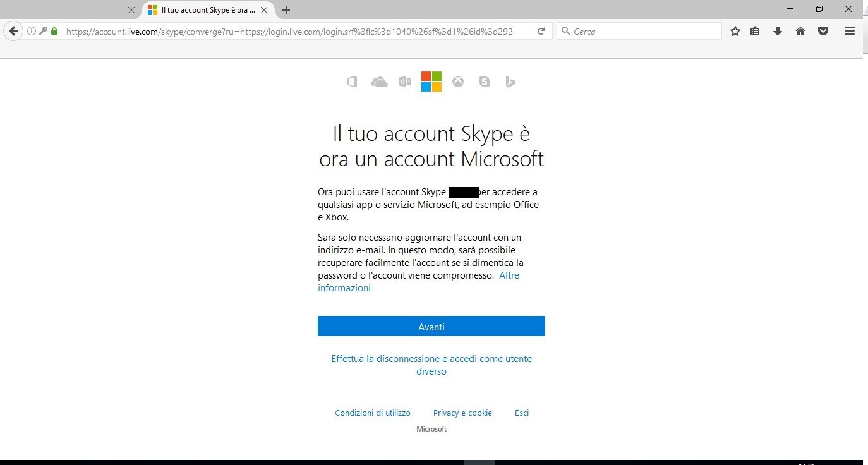Go to browser home page icon
This screenshot has width=868, height=465.
point(800,31)
